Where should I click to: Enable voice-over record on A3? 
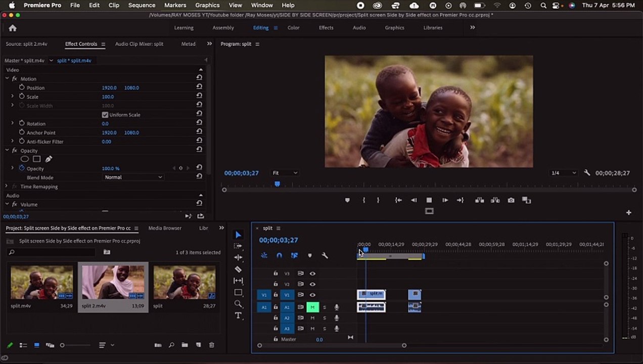pyautogui.click(x=337, y=329)
